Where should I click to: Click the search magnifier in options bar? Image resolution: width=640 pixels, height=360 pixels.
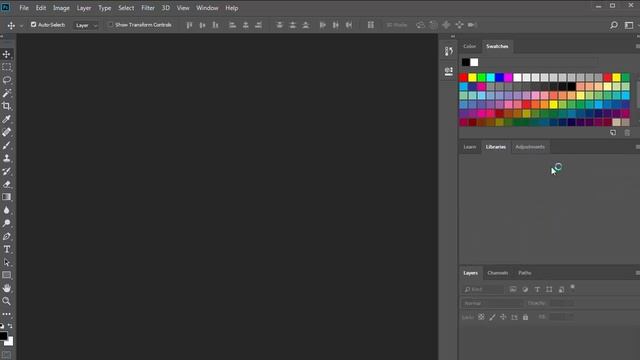pyautogui.click(x=613, y=25)
